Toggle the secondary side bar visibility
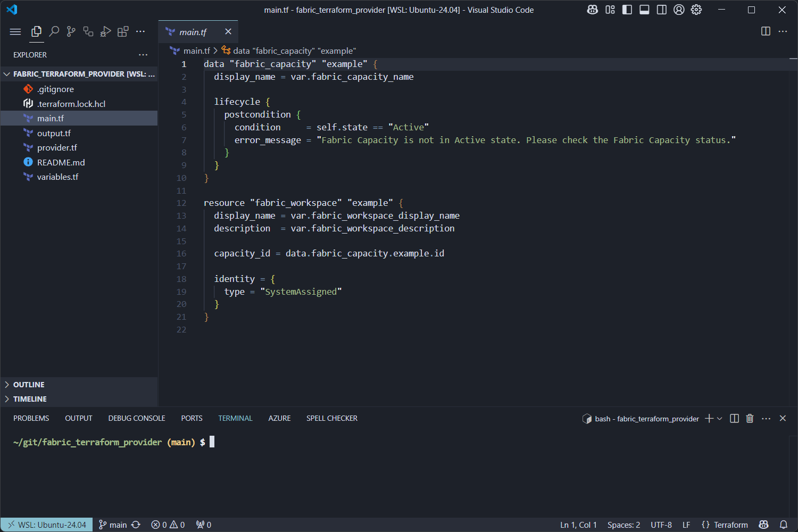798x532 pixels. pos(661,10)
